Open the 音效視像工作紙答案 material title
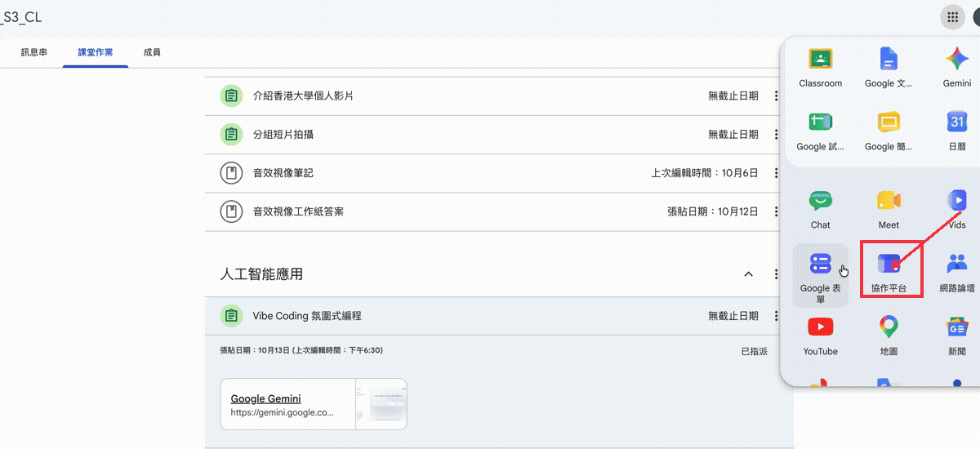The image size is (980, 449). tap(298, 211)
